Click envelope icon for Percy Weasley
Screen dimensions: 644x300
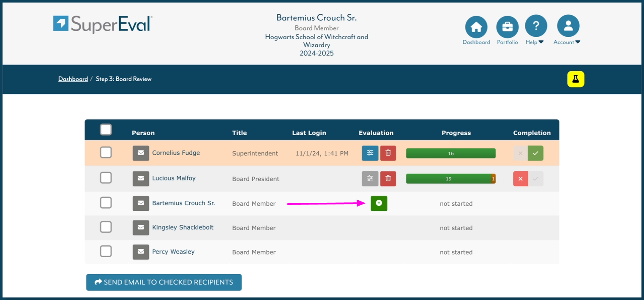141,252
